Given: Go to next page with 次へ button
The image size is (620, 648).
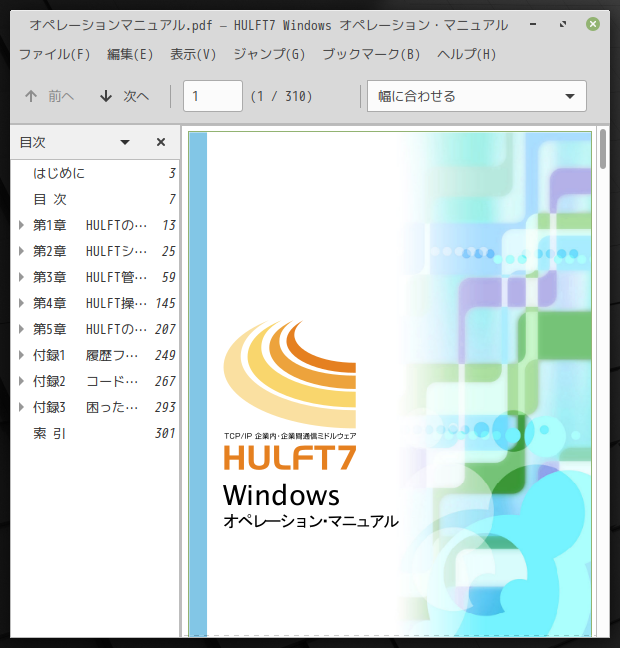Looking at the screenshot, I should (124, 96).
